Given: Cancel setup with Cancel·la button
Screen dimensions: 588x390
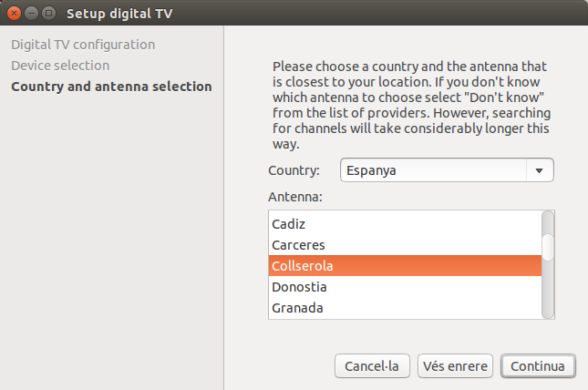Looking at the screenshot, I should [372, 366].
